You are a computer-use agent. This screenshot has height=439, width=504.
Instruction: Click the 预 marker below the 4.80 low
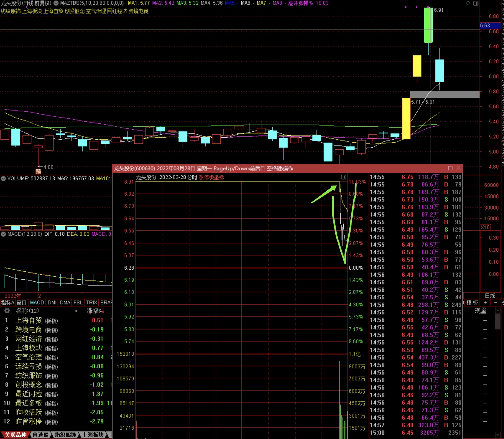(x=38, y=172)
